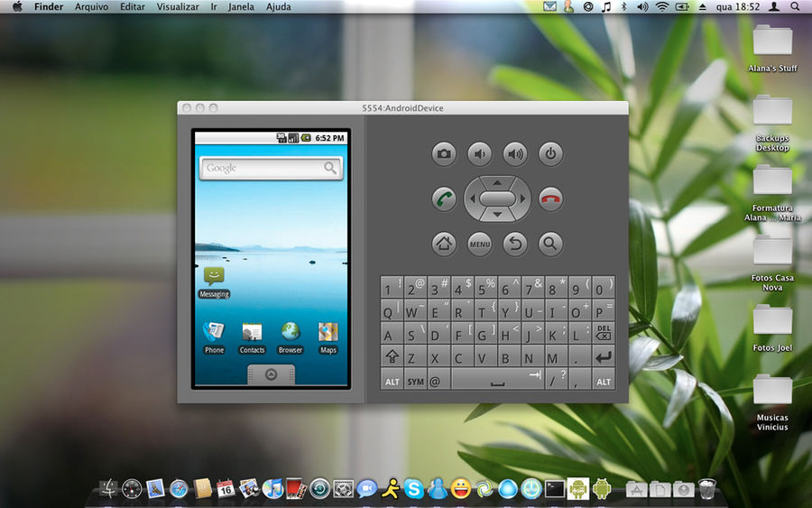Click the D-pad left arrow
The width and height of the screenshot is (812, 508).
472,199
